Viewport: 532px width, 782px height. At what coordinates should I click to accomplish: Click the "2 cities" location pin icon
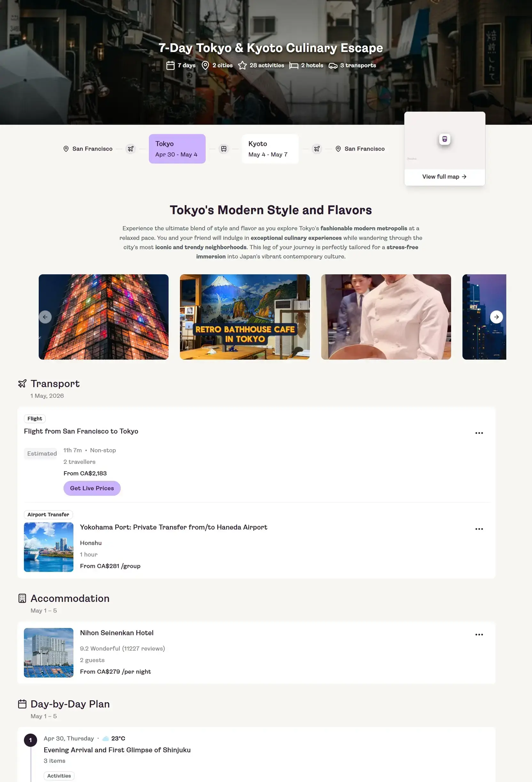(x=205, y=65)
